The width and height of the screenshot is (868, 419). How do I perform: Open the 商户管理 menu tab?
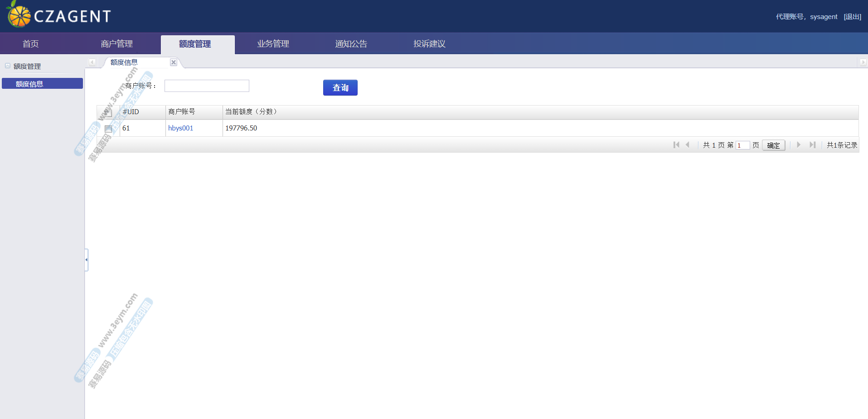(116, 44)
